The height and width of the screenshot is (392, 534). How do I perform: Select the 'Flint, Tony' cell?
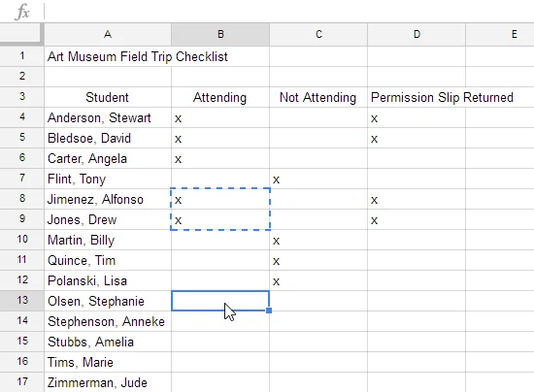coord(108,179)
